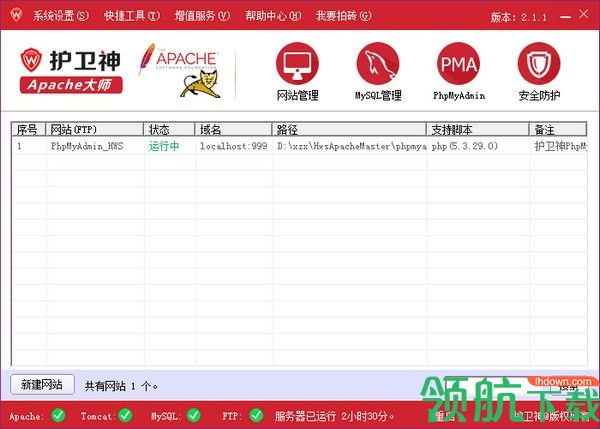
Task: Click the 服务器已运行 2小时30分 status text
Action: [334, 416]
